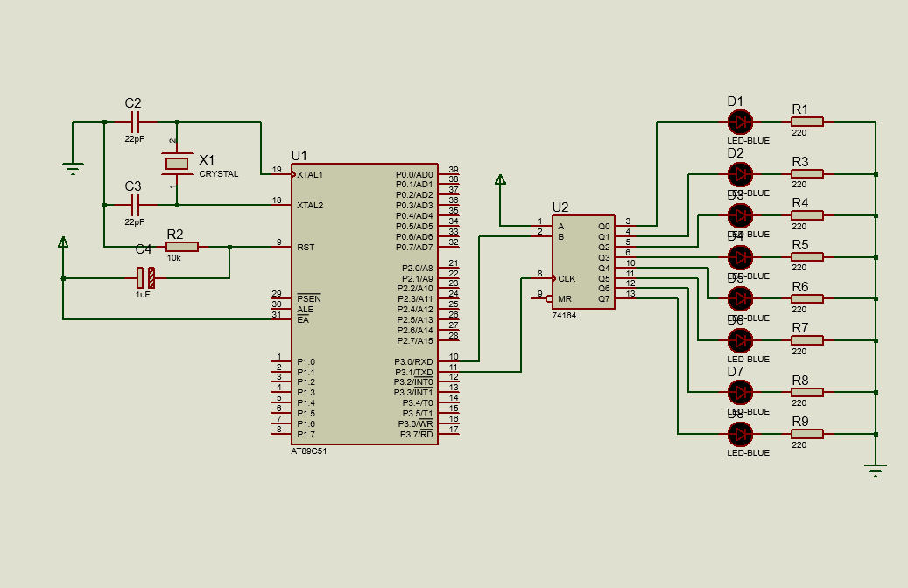Screen dimensions: 908x588
Task: Select the R6 resistor body
Action: point(807,298)
